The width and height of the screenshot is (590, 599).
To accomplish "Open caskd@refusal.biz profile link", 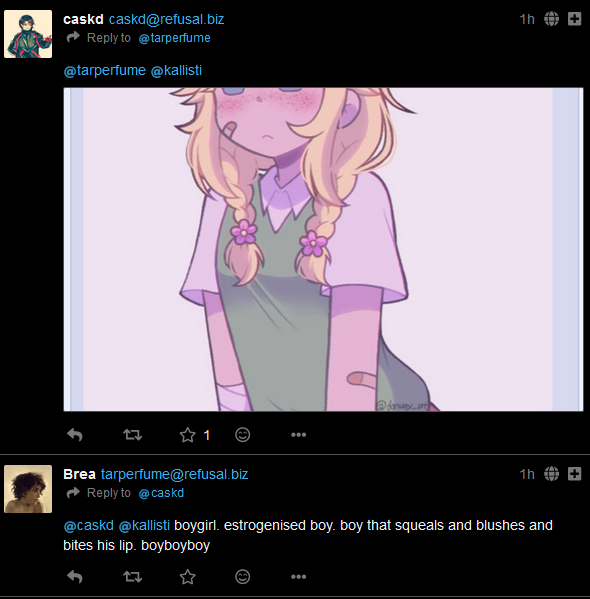I will click(x=166, y=19).
